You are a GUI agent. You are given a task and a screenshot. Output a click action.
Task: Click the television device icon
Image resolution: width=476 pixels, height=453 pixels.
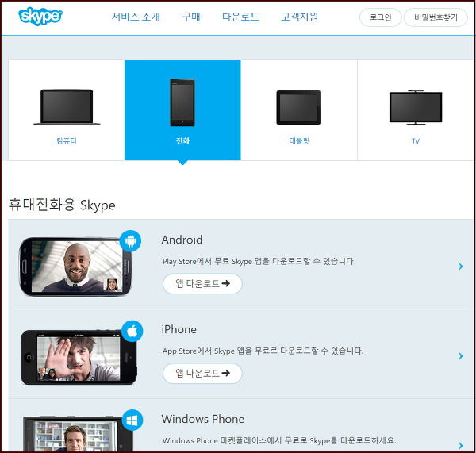pyautogui.click(x=416, y=107)
